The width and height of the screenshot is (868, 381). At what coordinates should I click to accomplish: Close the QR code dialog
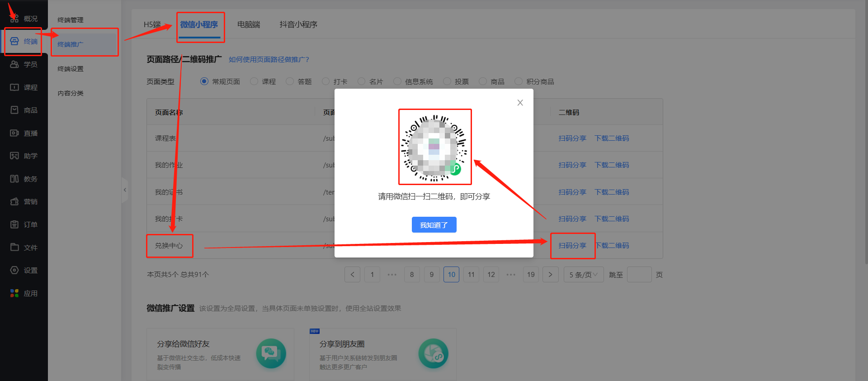point(520,103)
